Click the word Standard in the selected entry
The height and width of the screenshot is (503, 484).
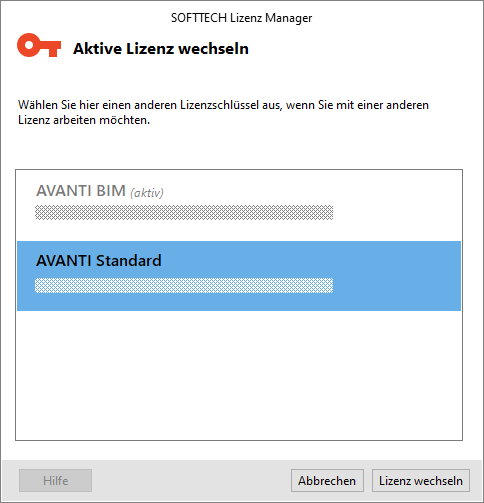(129, 261)
